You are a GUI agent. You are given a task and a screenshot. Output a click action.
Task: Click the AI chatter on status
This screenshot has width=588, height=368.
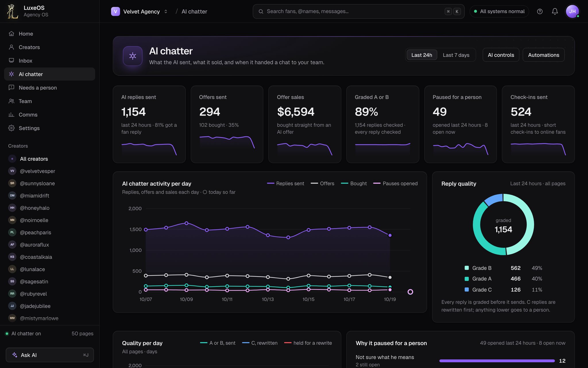pyautogui.click(x=23, y=333)
